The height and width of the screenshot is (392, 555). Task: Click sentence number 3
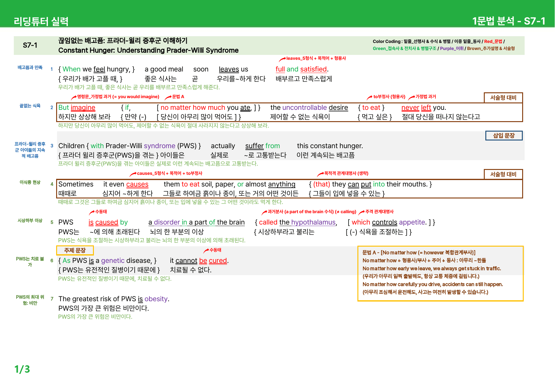(x=52, y=146)
